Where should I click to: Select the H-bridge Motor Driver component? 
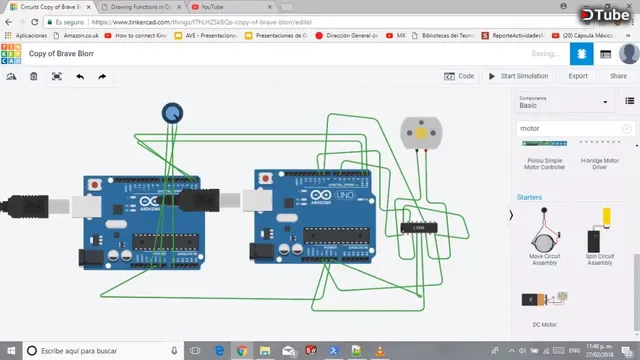pyautogui.click(x=600, y=155)
